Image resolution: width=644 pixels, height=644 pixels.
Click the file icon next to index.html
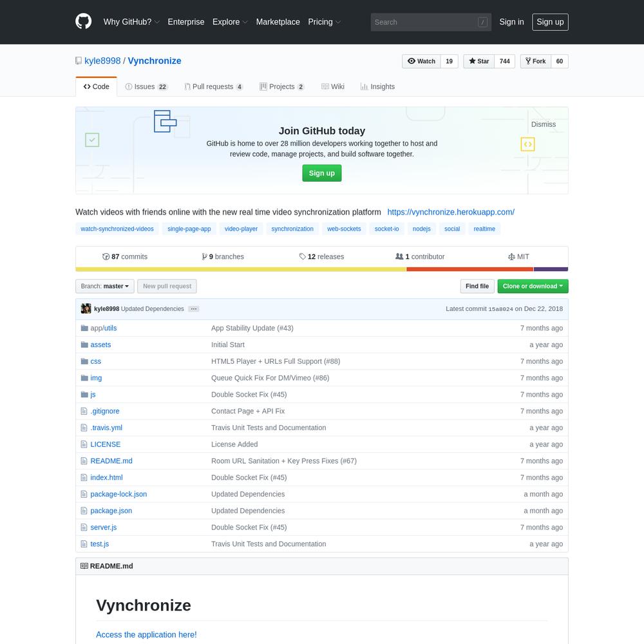(x=84, y=477)
